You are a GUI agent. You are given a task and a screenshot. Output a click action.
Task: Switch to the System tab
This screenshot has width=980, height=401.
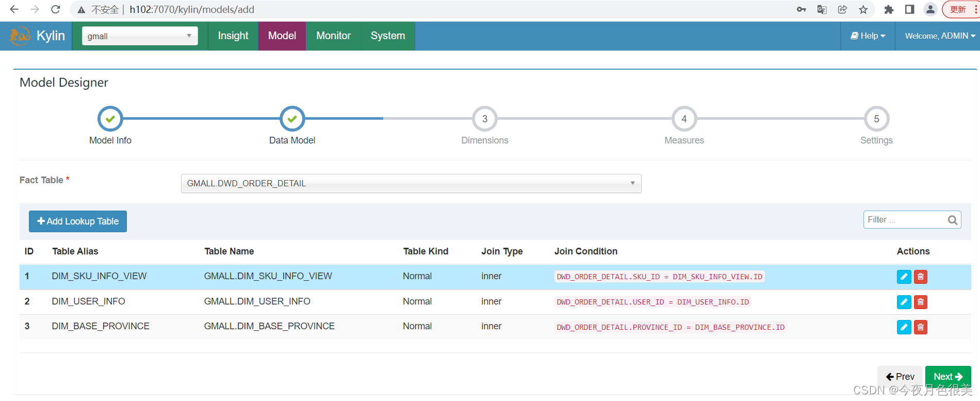(x=388, y=36)
